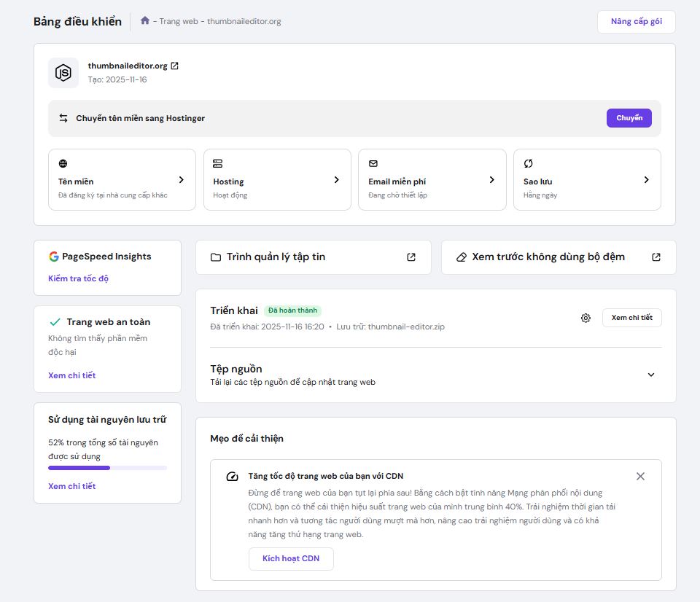Screen dimensions: 700x602
Task: Open the Email miễn phí card arrow
Action: coord(491,180)
